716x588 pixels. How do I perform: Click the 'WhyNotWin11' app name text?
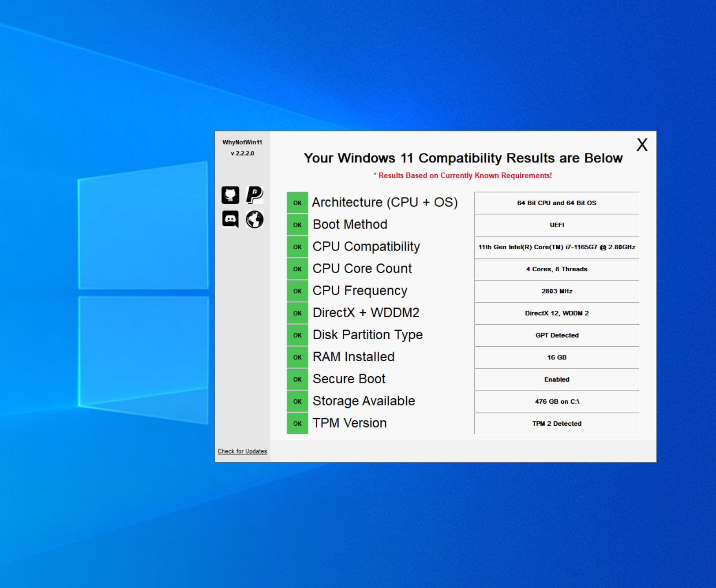[x=242, y=142]
